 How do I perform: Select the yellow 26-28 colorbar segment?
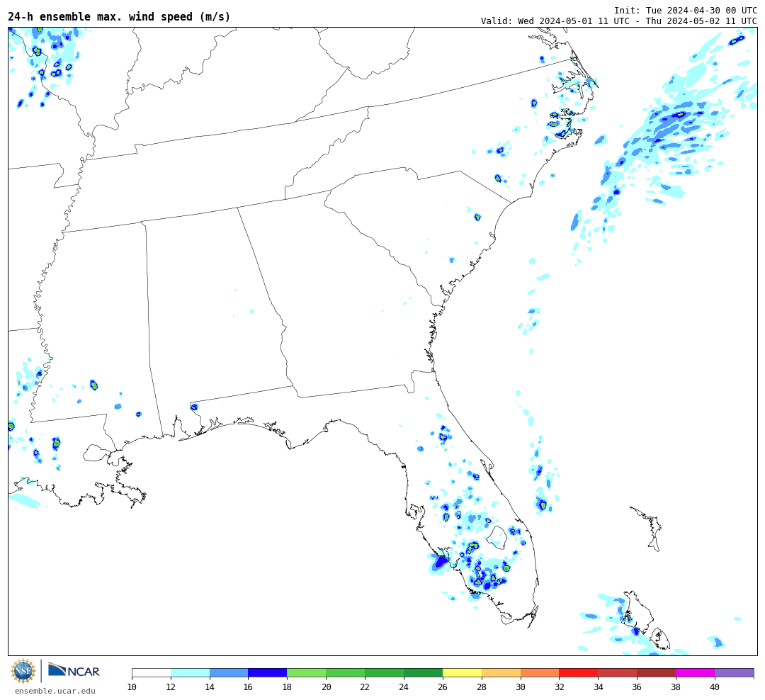[462, 673]
